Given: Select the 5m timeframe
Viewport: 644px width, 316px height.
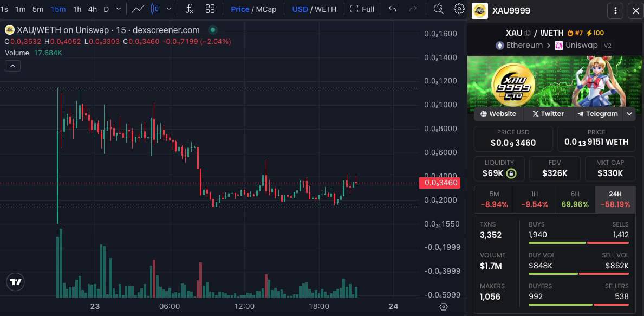Looking at the screenshot, I should [38, 9].
